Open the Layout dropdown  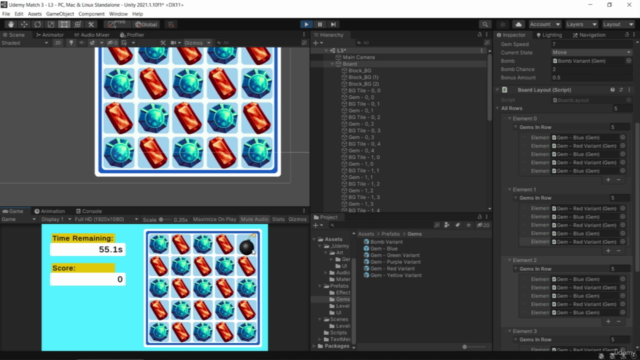click(618, 24)
